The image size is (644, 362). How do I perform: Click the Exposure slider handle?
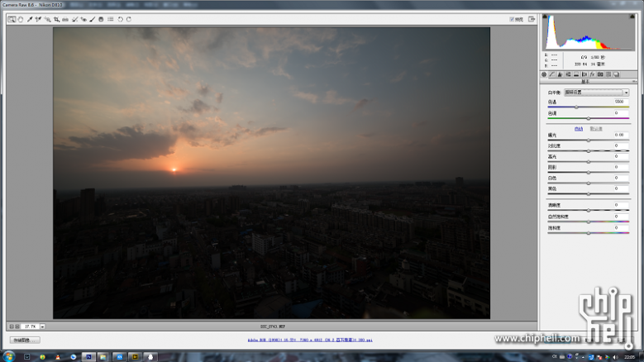(588, 141)
